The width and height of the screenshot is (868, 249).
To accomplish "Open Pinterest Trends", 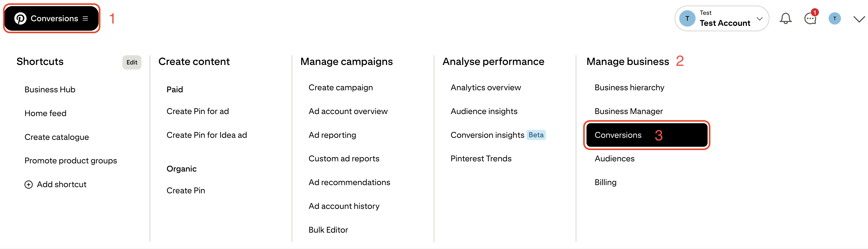I will [x=481, y=159].
